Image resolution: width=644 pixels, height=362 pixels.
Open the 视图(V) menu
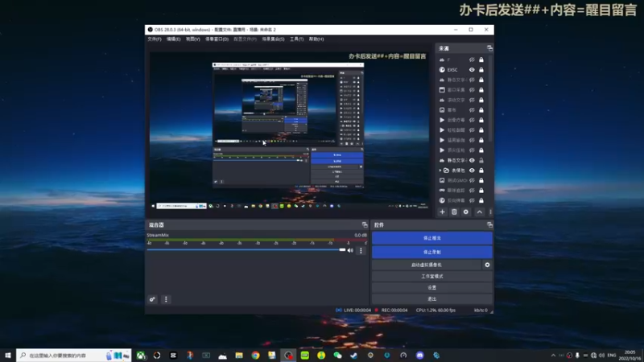192,39
